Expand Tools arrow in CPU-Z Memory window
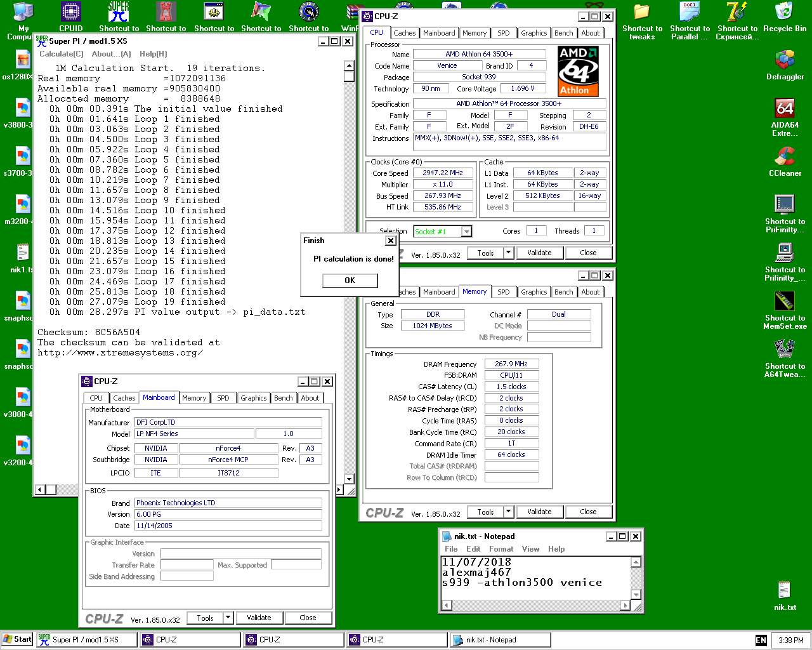 508,512
